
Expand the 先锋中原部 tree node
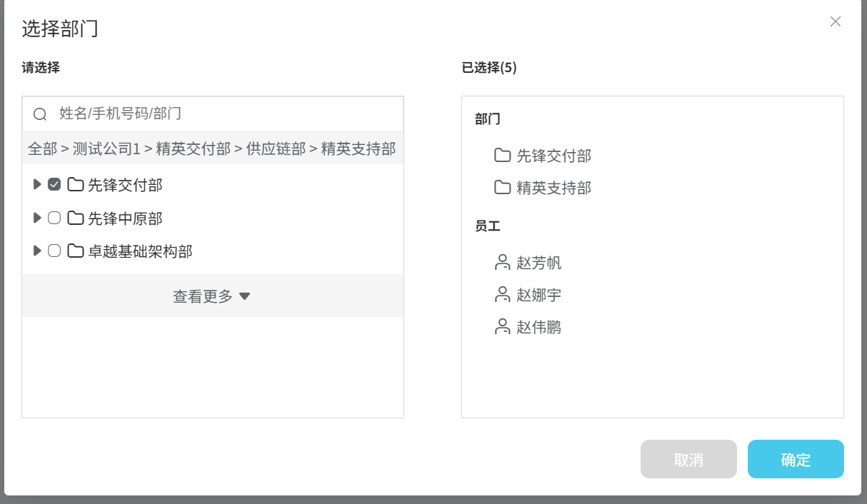[x=37, y=218]
